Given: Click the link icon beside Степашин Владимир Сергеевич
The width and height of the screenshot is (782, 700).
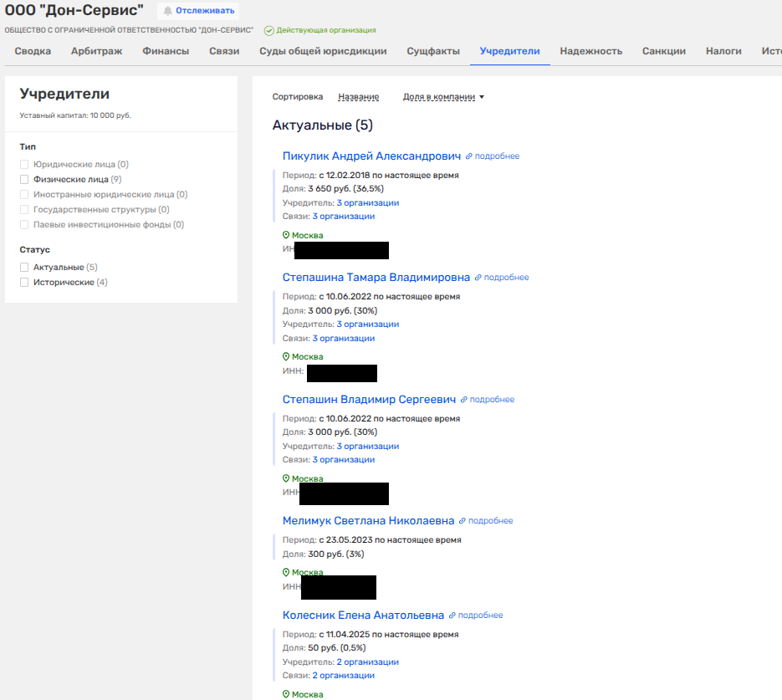Looking at the screenshot, I should (464, 400).
